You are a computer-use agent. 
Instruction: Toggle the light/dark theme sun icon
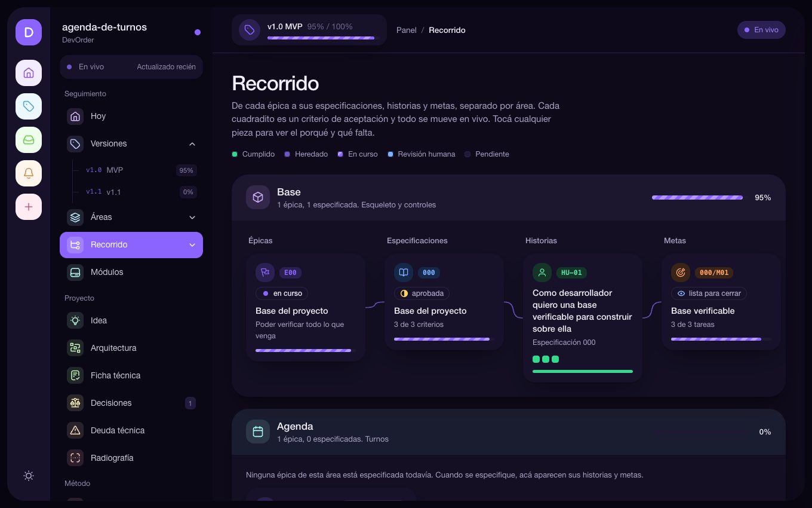click(x=29, y=476)
